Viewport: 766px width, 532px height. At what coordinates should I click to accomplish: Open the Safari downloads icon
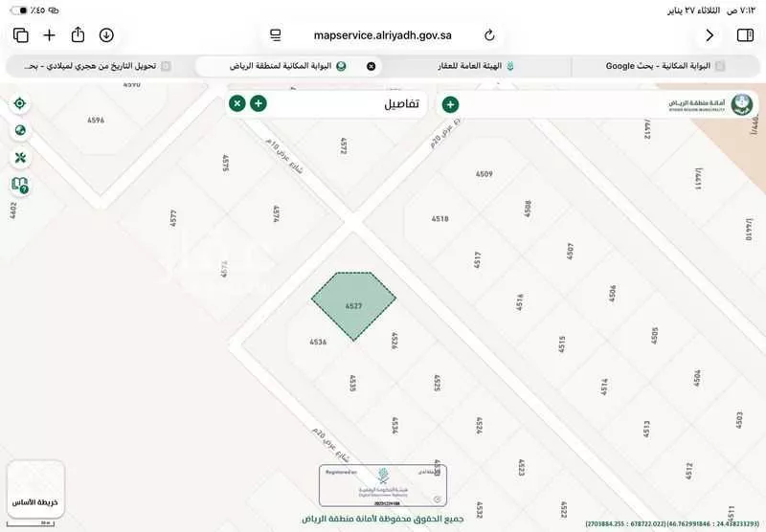tap(106, 35)
